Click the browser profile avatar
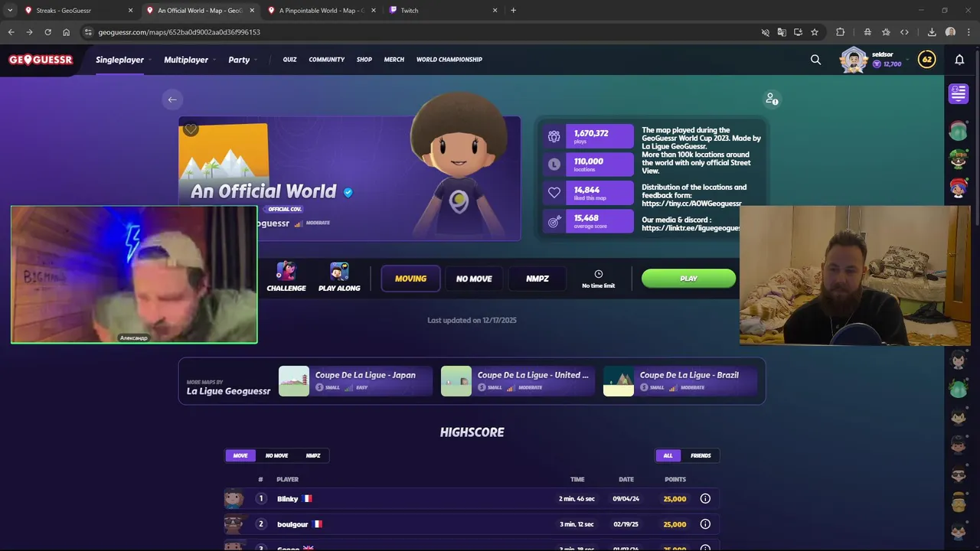 click(x=950, y=32)
